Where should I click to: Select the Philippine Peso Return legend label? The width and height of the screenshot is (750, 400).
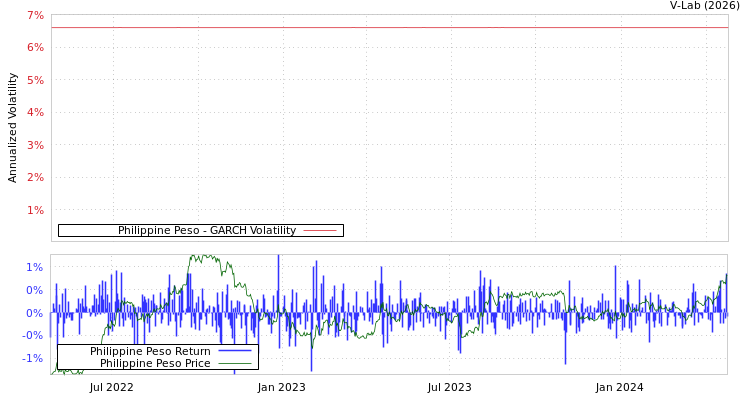tap(150, 351)
